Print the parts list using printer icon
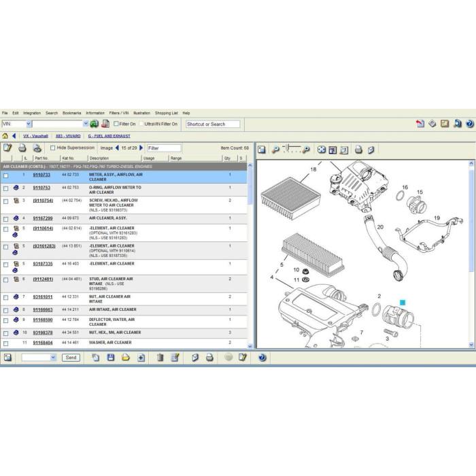Image resolution: width=476 pixels, height=476 pixels. pyautogui.click(x=22, y=148)
